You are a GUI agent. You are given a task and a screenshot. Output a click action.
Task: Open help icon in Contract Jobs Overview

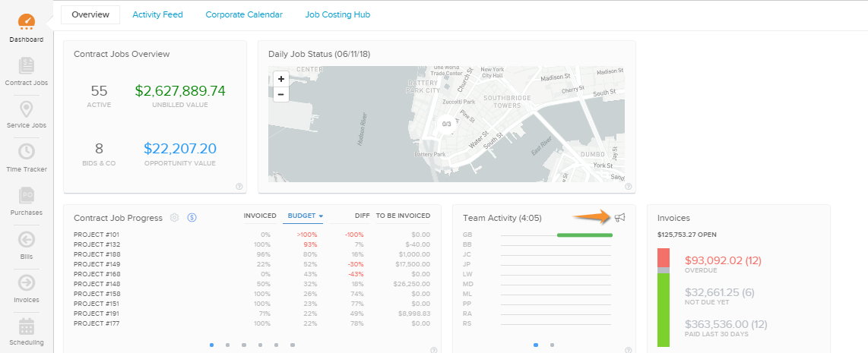tap(239, 186)
